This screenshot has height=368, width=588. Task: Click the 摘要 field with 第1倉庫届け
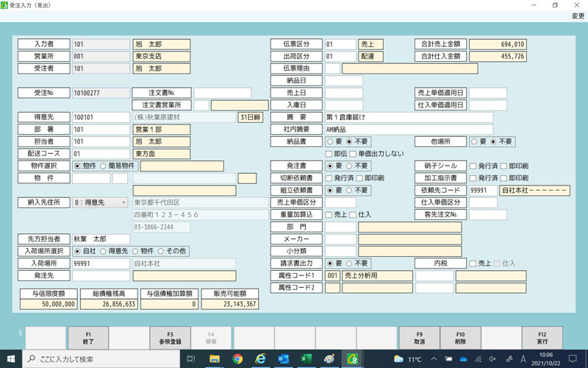click(x=409, y=117)
